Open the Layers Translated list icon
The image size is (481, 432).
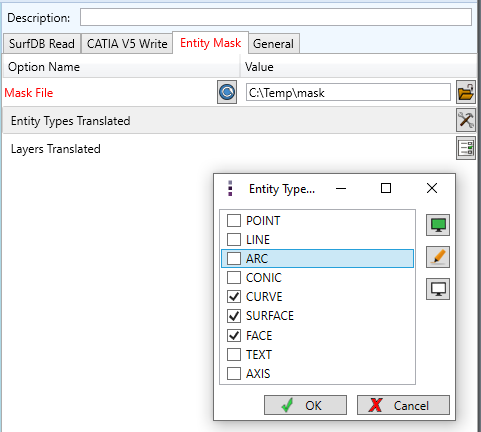pyautogui.click(x=466, y=148)
